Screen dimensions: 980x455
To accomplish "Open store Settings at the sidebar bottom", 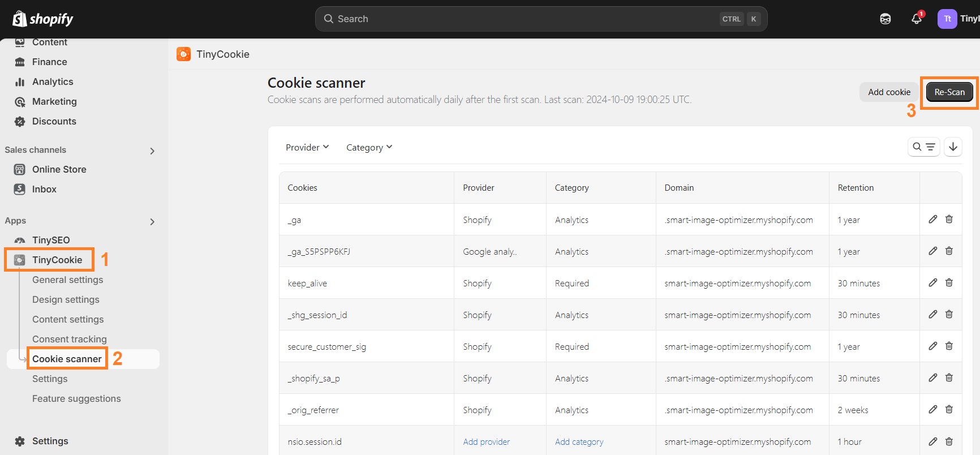I will coord(50,441).
